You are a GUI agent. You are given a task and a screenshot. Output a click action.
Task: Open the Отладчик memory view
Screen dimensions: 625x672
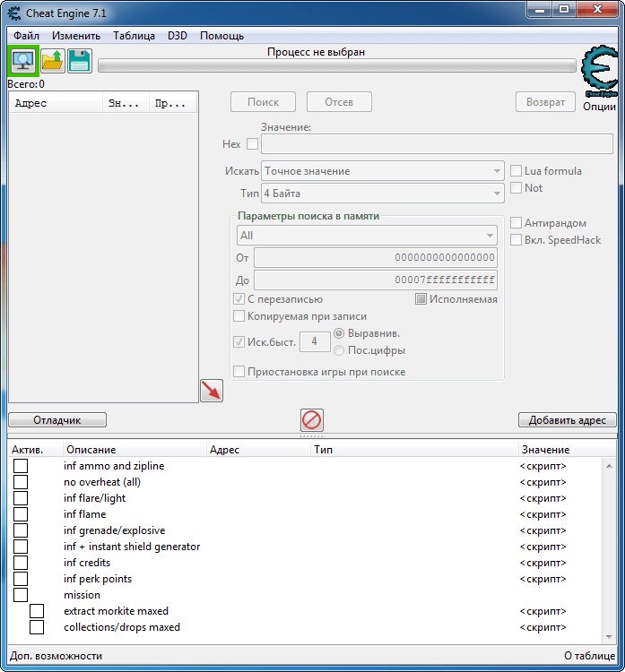57,420
